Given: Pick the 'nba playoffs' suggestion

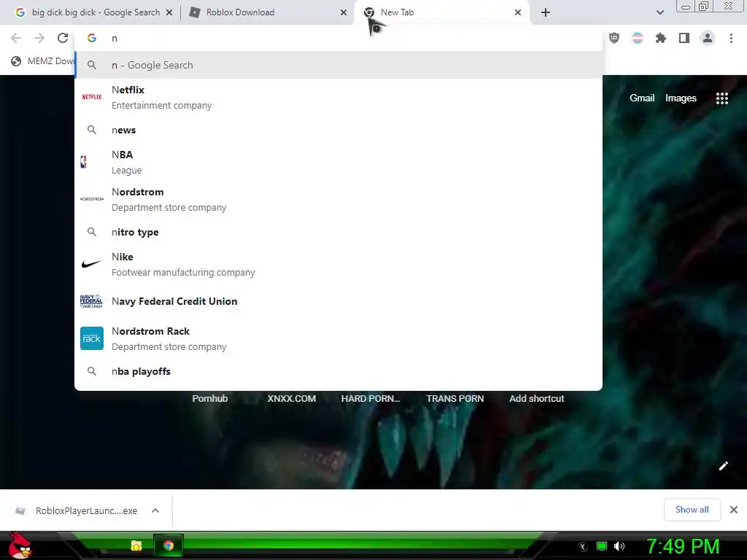Looking at the screenshot, I should pos(338,371).
